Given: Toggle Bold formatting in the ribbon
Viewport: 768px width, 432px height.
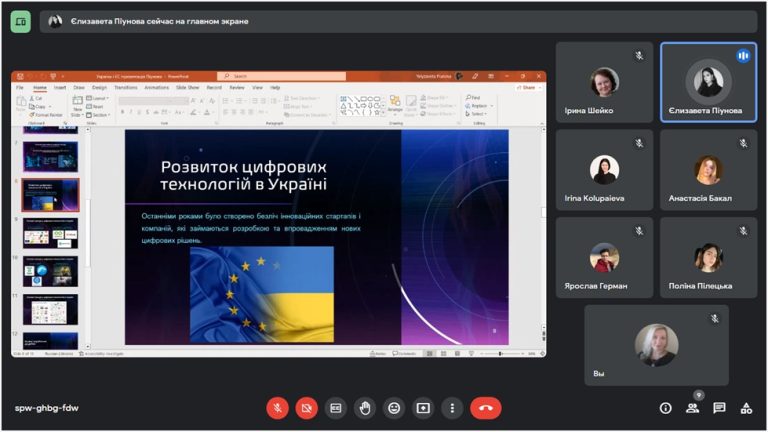Looking at the screenshot, I should point(122,112).
